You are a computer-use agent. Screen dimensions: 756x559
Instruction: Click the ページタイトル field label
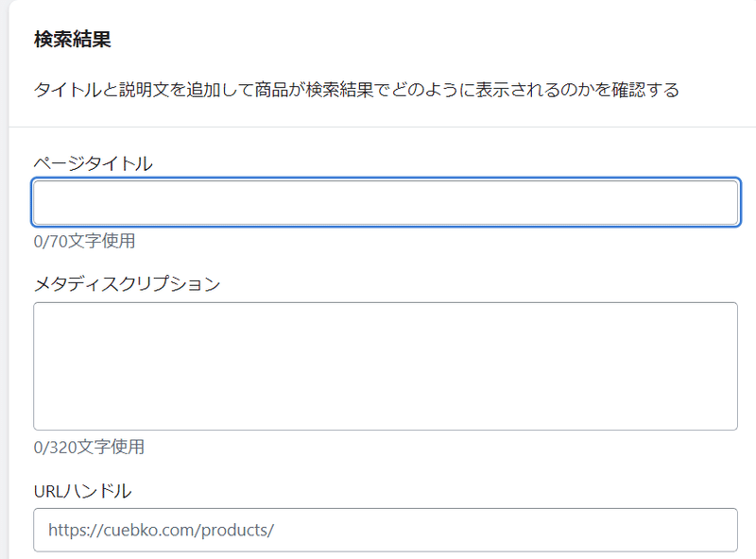[93, 163]
